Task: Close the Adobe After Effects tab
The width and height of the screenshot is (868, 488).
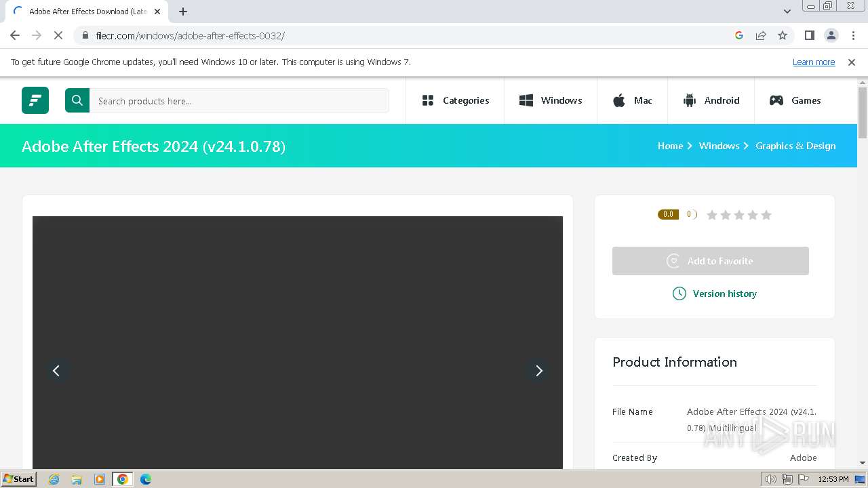Action: 157,12
